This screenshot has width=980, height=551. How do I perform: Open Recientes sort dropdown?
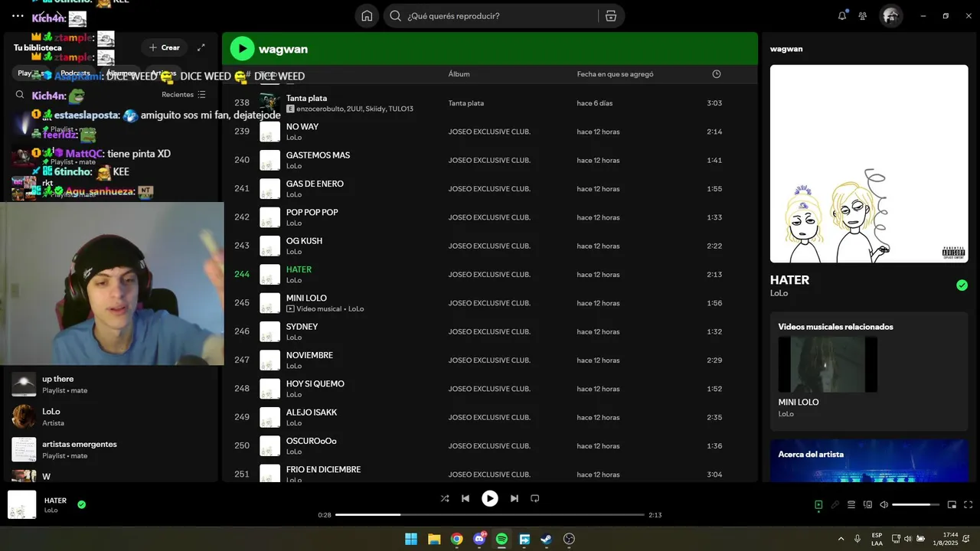[x=184, y=95]
